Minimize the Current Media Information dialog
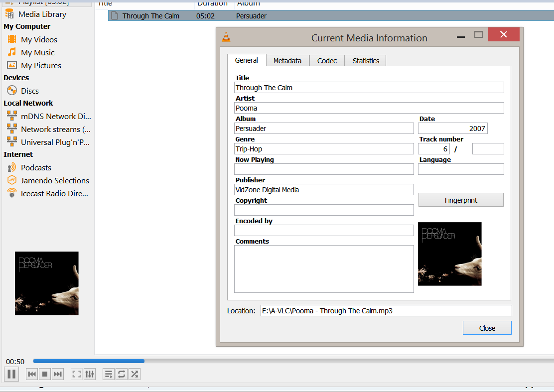The image size is (554, 392). pyautogui.click(x=461, y=36)
